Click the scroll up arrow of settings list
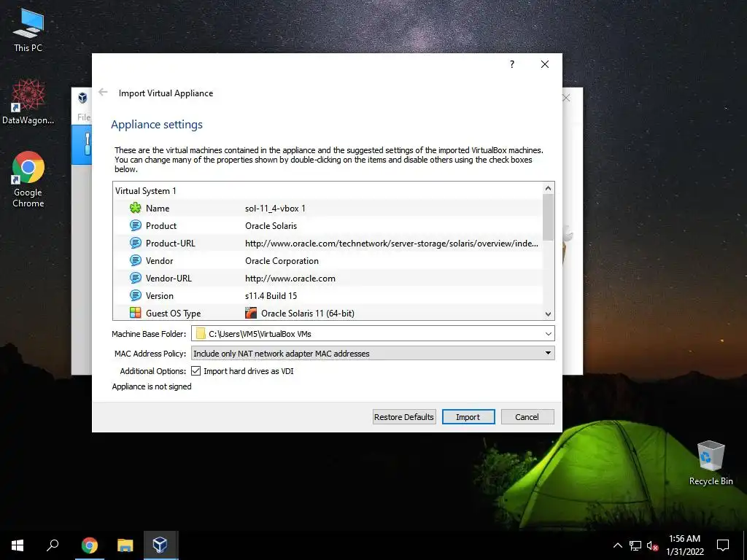The width and height of the screenshot is (747, 560). tap(549, 188)
